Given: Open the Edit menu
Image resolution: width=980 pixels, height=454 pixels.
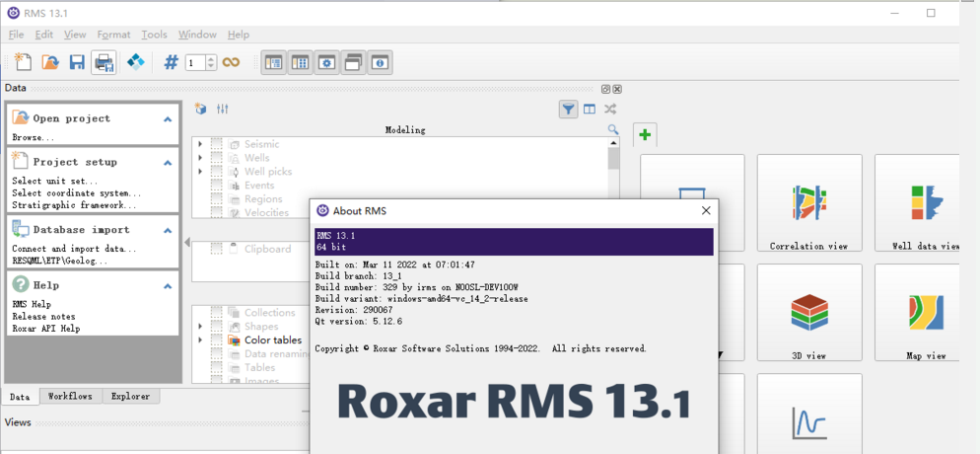Looking at the screenshot, I should tap(43, 35).
